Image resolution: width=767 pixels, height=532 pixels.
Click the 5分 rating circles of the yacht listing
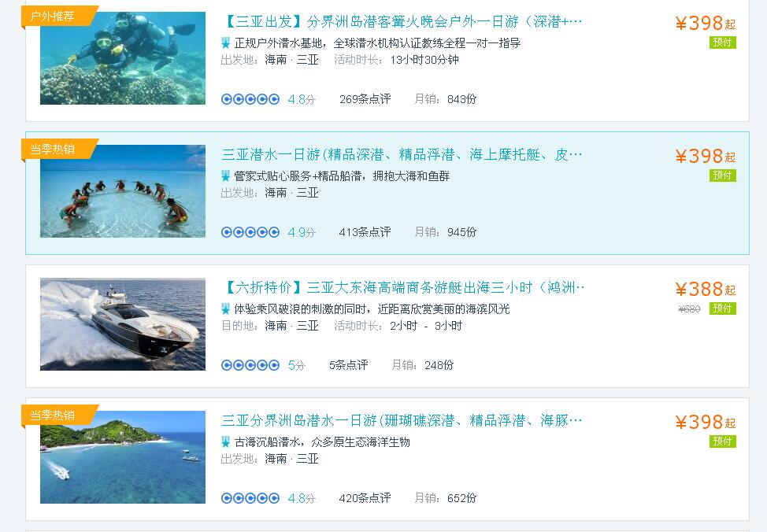(250, 365)
